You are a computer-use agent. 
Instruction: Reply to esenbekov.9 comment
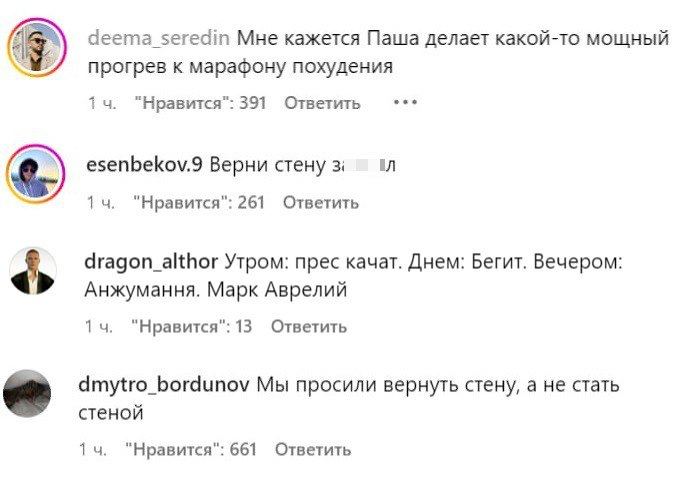click(x=320, y=203)
